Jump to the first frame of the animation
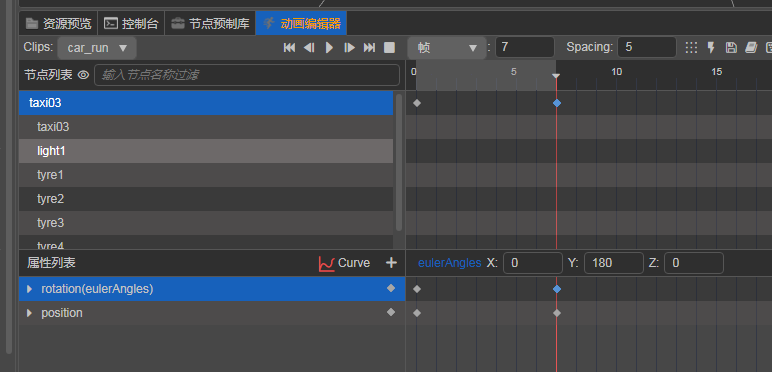This screenshot has width=772, height=372. 290,48
